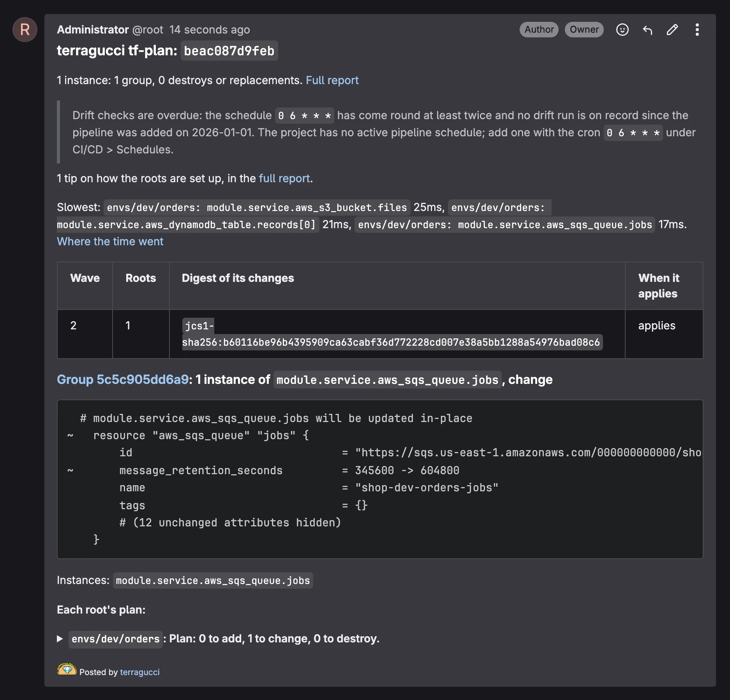Click the '14 seconds ago' timestamp

point(210,30)
